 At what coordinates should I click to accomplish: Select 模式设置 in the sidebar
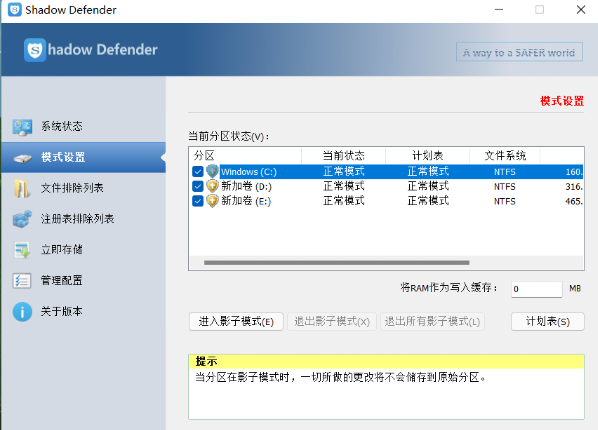[84, 157]
